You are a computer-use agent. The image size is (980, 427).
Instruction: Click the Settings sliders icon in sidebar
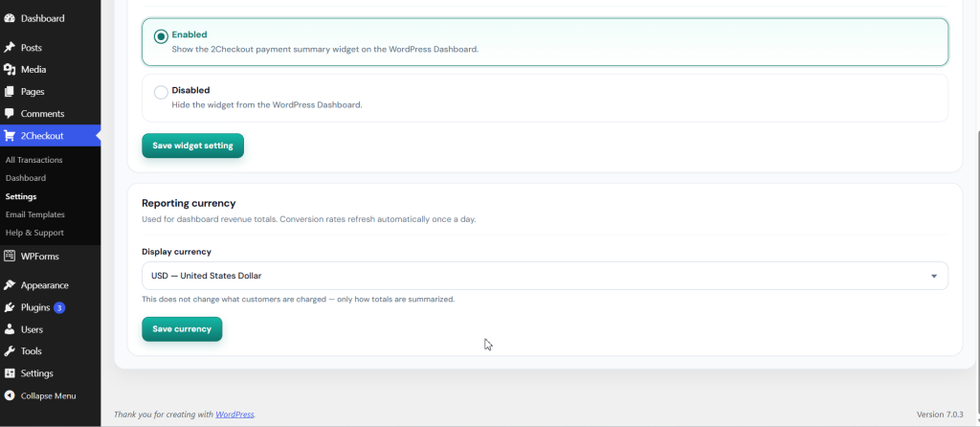[10, 373]
